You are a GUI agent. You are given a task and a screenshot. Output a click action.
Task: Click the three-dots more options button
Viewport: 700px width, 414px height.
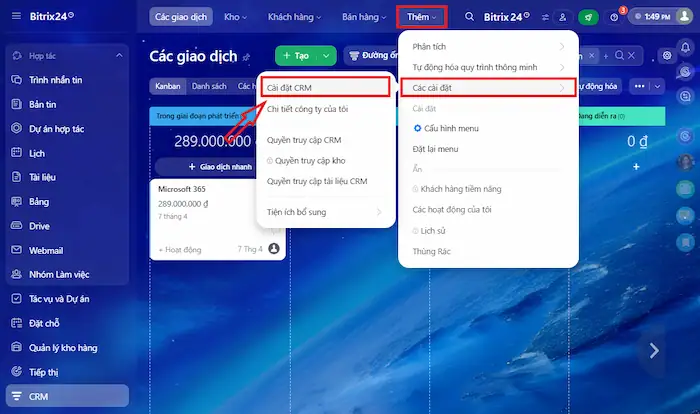tap(640, 86)
